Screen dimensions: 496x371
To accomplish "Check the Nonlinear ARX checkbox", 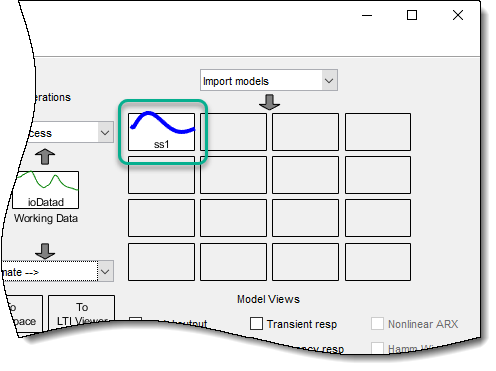I will (377, 324).
